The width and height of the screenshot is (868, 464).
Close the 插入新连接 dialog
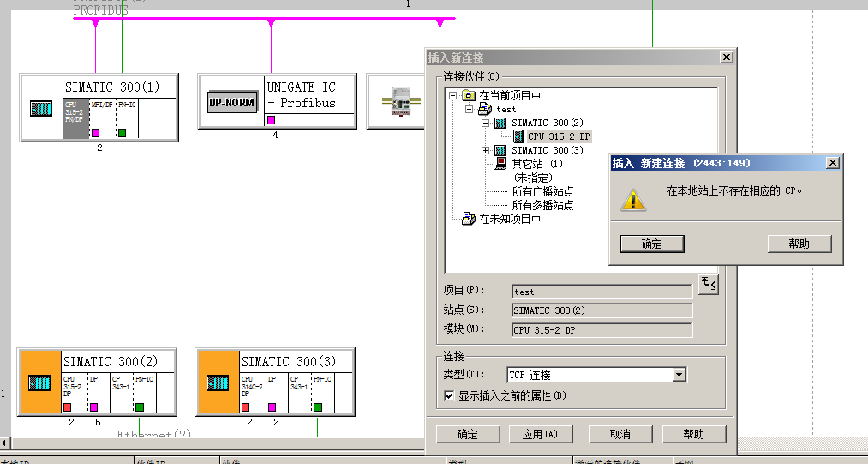coord(727,57)
